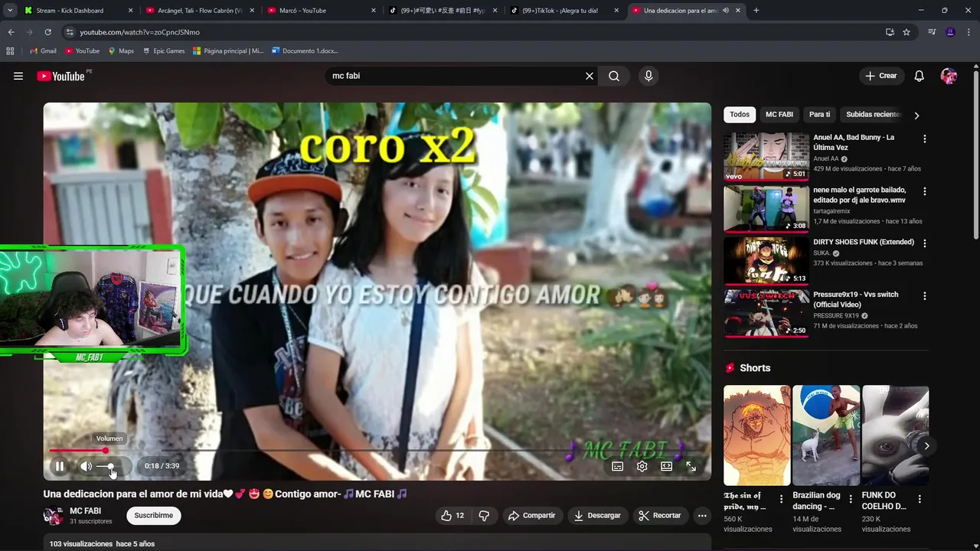The image size is (980, 551).
Task: Switch player to theater mode
Action: (667, 466)
